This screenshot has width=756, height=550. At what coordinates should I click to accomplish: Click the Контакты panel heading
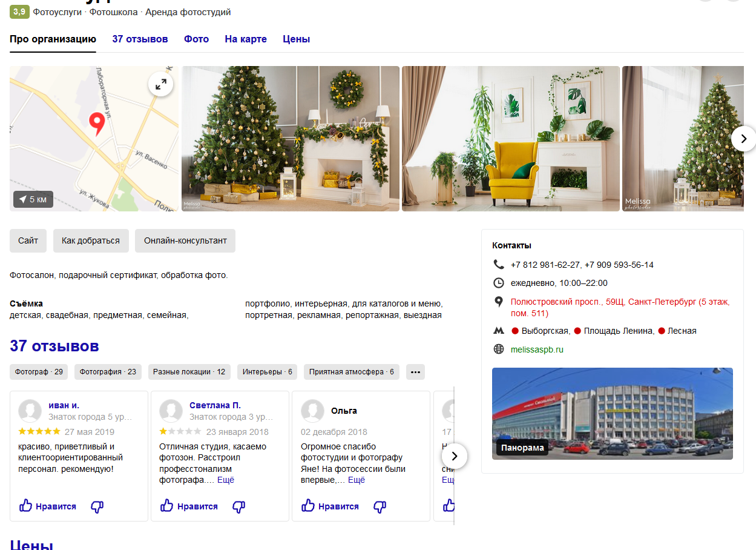(x=512, y=245)
